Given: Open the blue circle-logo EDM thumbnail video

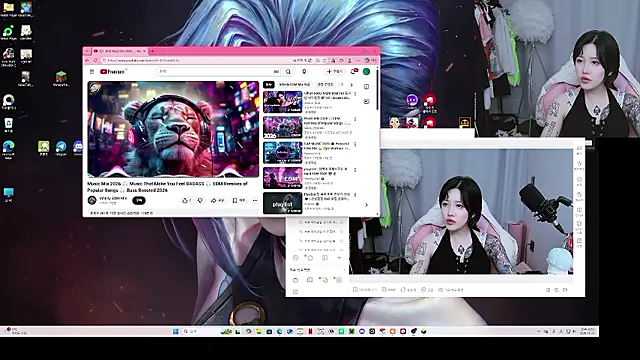Looking at the screenshot, I should tap(282, 153).
